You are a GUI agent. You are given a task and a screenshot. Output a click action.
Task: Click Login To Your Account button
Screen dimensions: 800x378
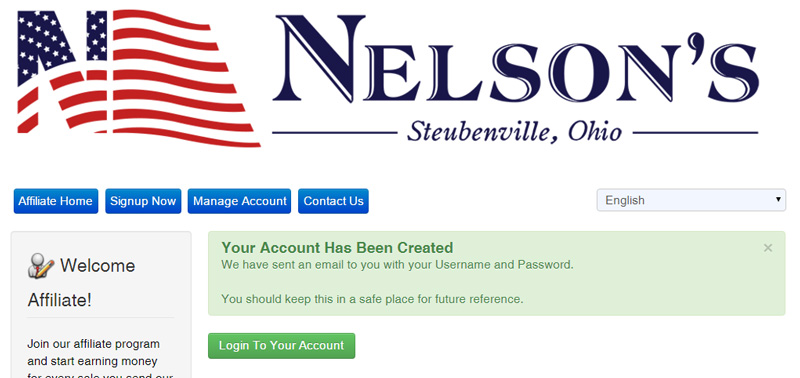tap(282, 346)
